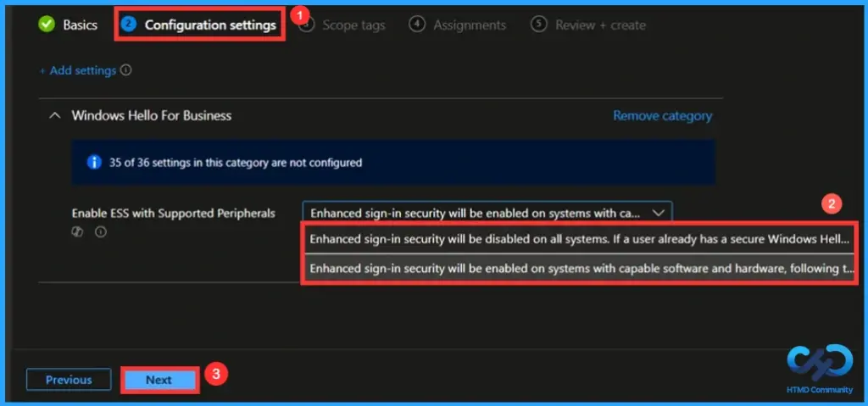
Task: Choose the ESS disabled on all systems option
Action: coord(579,239)
